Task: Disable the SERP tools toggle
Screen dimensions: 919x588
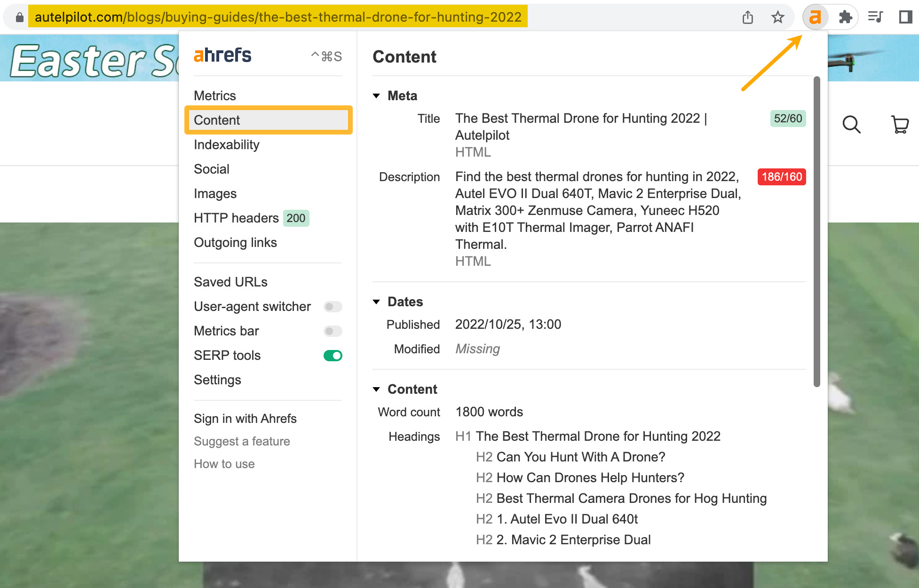Action: 333,356
